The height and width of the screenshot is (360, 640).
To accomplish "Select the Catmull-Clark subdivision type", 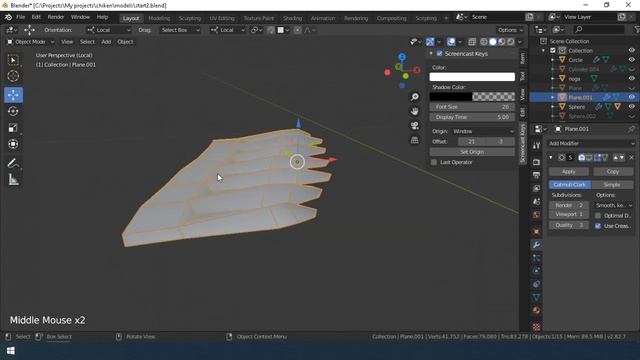I will 570,184.
